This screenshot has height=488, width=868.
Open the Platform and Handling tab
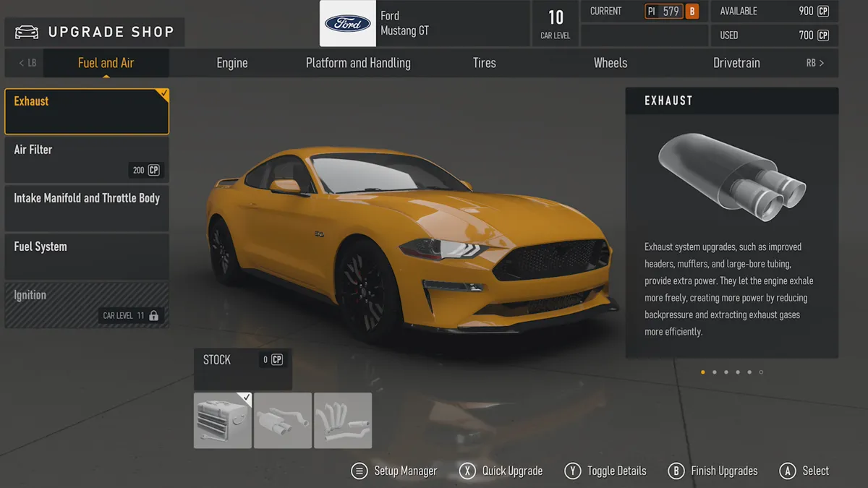358,63
